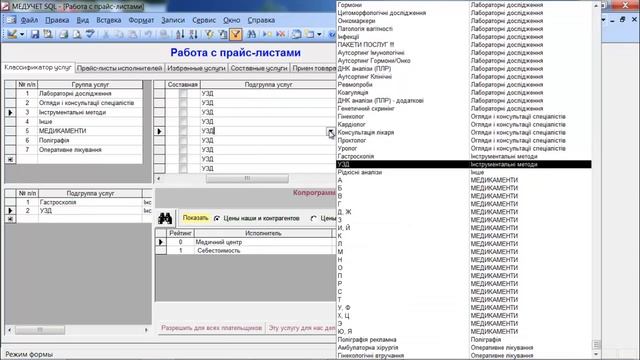Click the Cut scissors icon
Image resolution: width=640 pixels, height=360 pixels.
click(106, 35)
